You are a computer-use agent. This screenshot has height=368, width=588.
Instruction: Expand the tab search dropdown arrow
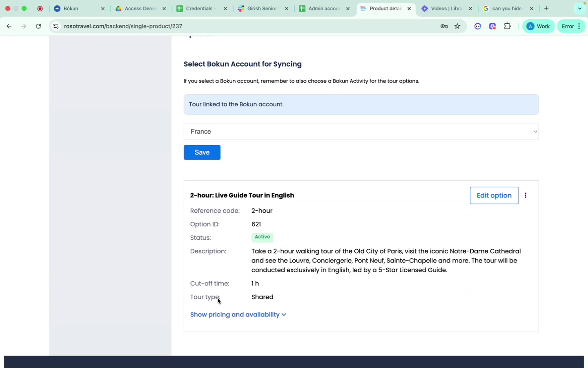pyautogui.click(x=580, y=8)
